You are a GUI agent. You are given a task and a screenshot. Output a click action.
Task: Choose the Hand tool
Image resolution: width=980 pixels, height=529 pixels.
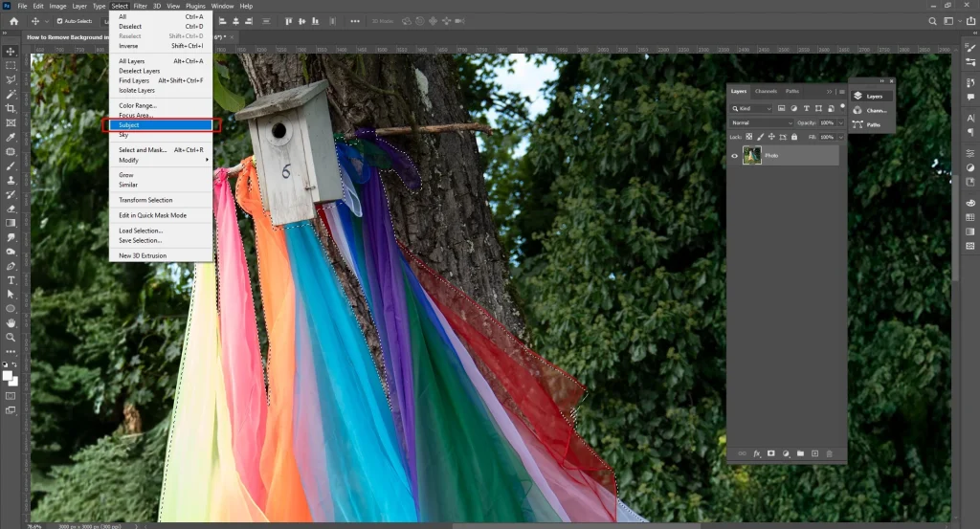[11, 322]
